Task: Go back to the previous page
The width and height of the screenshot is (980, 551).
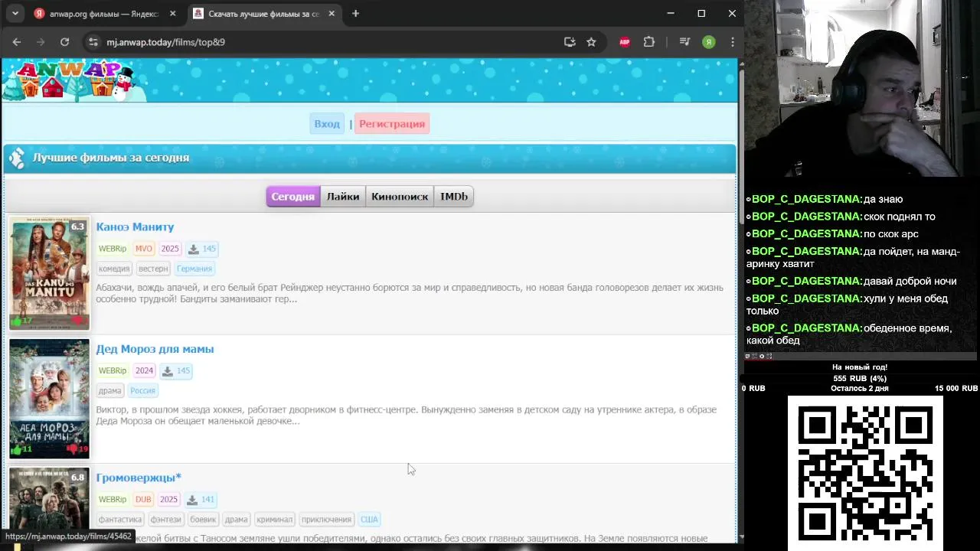Action: point(17,42)
